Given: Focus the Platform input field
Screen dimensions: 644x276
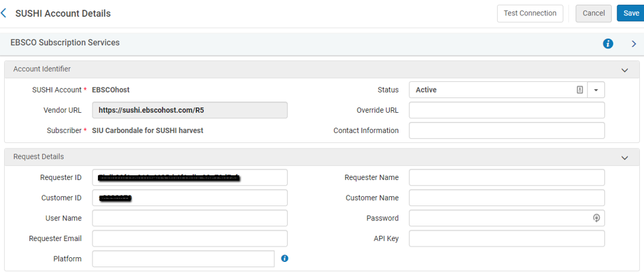Looking at the screenshot, I should coord(183,259).
